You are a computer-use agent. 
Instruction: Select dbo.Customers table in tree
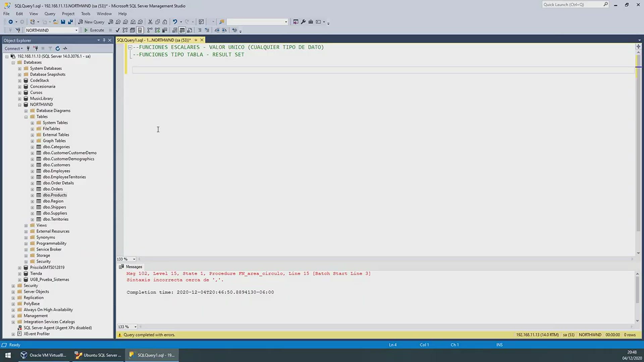tap(56, 165)
